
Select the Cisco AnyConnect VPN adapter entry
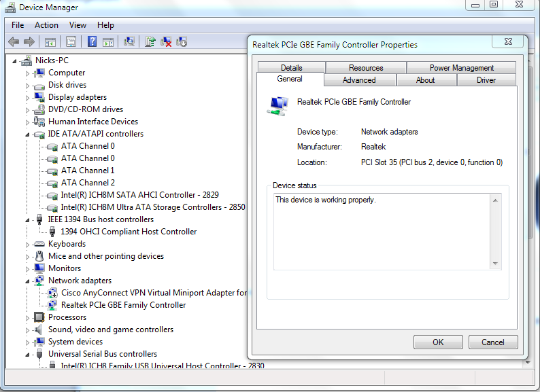[x=154, y=293]
